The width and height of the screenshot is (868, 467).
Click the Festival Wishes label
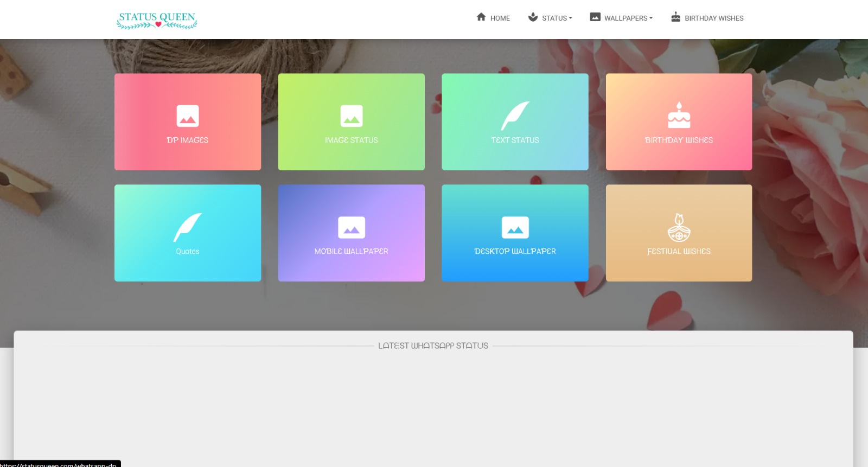point(679,252)
